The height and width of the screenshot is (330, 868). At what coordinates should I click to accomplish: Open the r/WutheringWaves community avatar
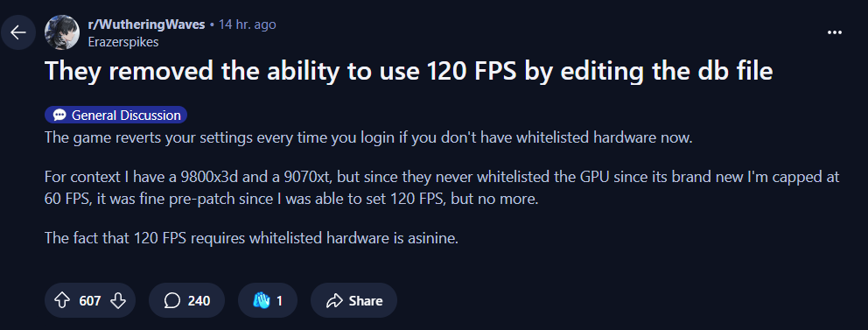62,32
